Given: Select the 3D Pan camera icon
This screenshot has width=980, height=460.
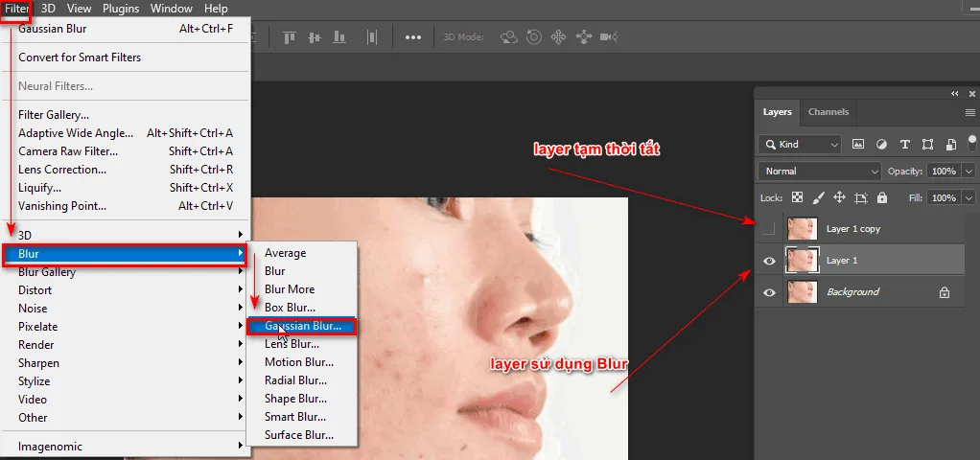Looking at the screenshot, I should click(x=558, y=37).
